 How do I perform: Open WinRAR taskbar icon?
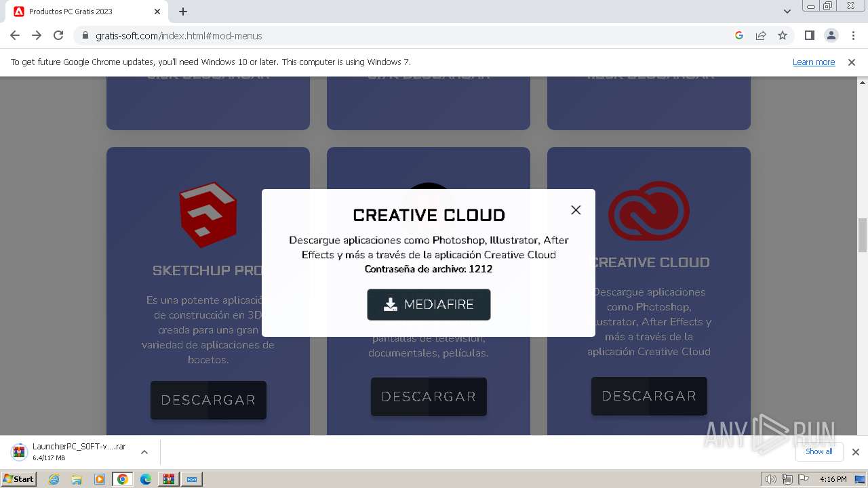click(168, 479)
